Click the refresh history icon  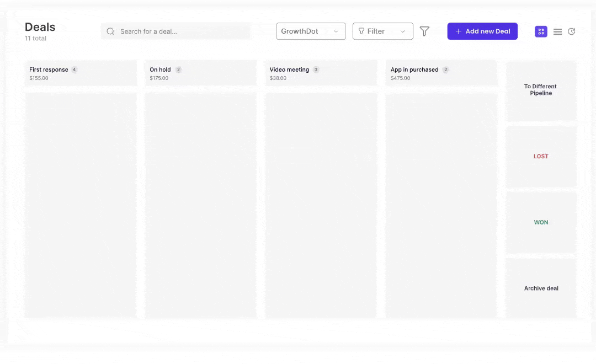(572, 31)
